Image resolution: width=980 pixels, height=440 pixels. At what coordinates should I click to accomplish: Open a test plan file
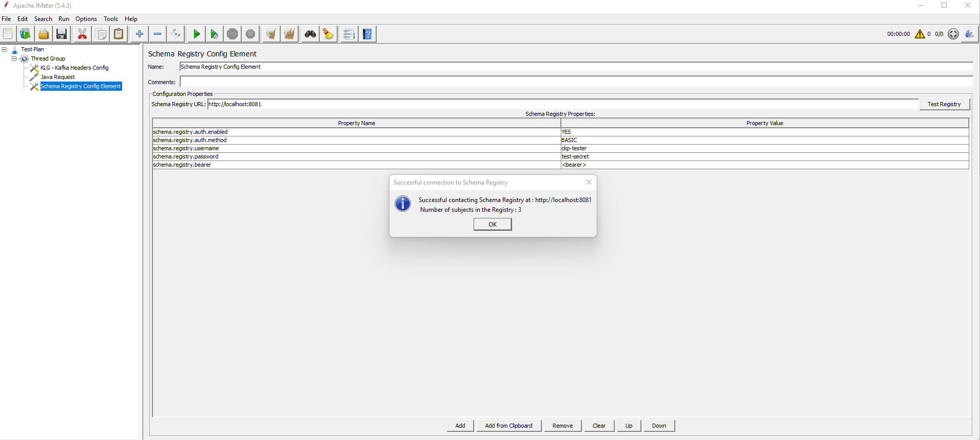[x=44, y=34]
